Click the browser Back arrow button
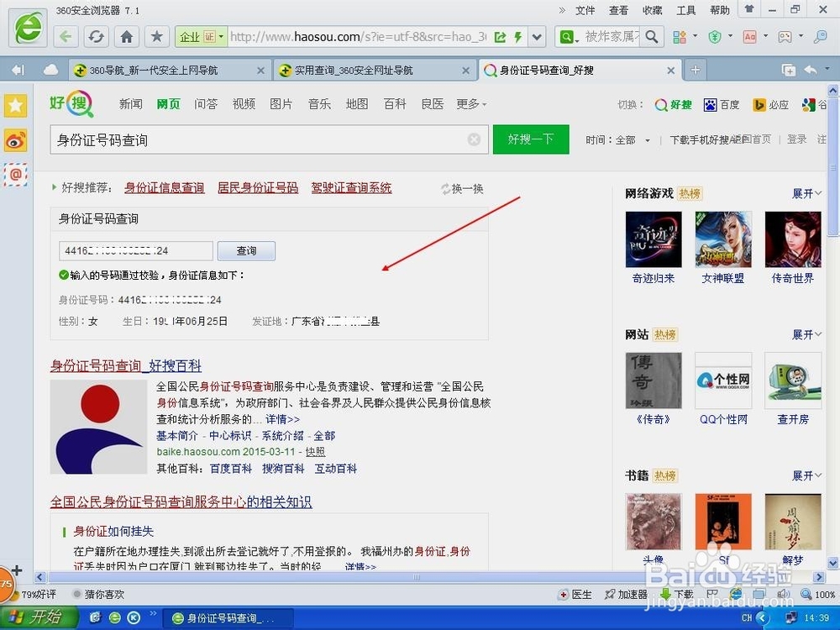Screen dimensions: 840x630 (66, 36)
